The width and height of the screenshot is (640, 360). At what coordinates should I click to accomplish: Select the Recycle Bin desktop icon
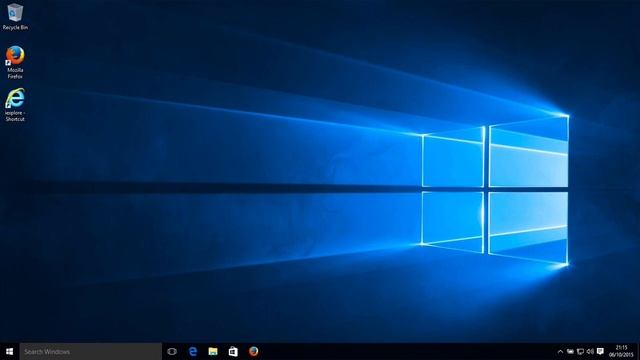coord(15,16)
